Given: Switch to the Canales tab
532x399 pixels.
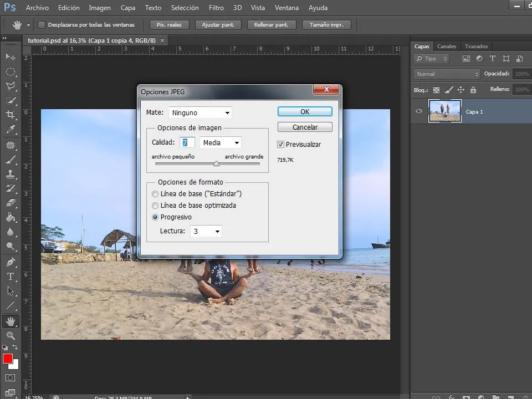Looking at the screenshot, I should [447, 46].
